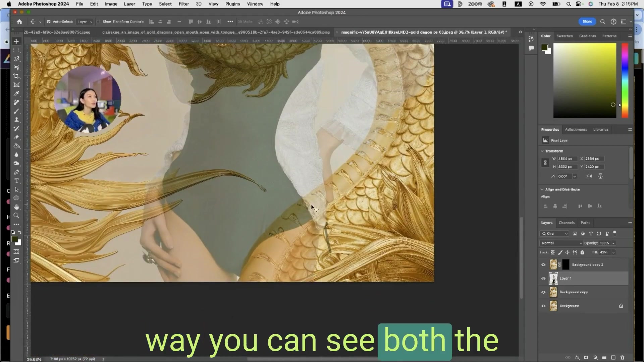Toggle Show Transform Controls checkbox
This screenshot has height=362, width=644.
(98, 21)
